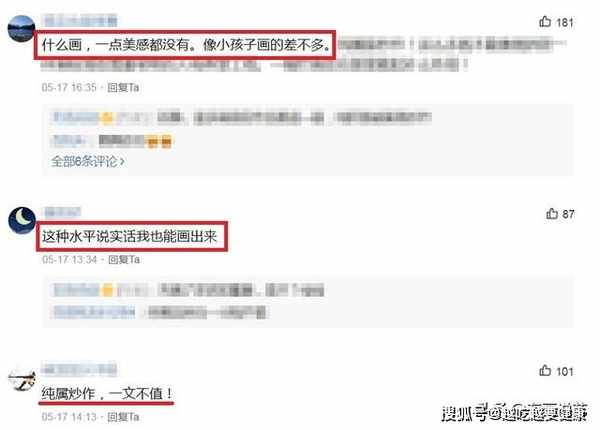Like the comment with 87 likes
The image size is (600, 430).
[x=551, y=213]
